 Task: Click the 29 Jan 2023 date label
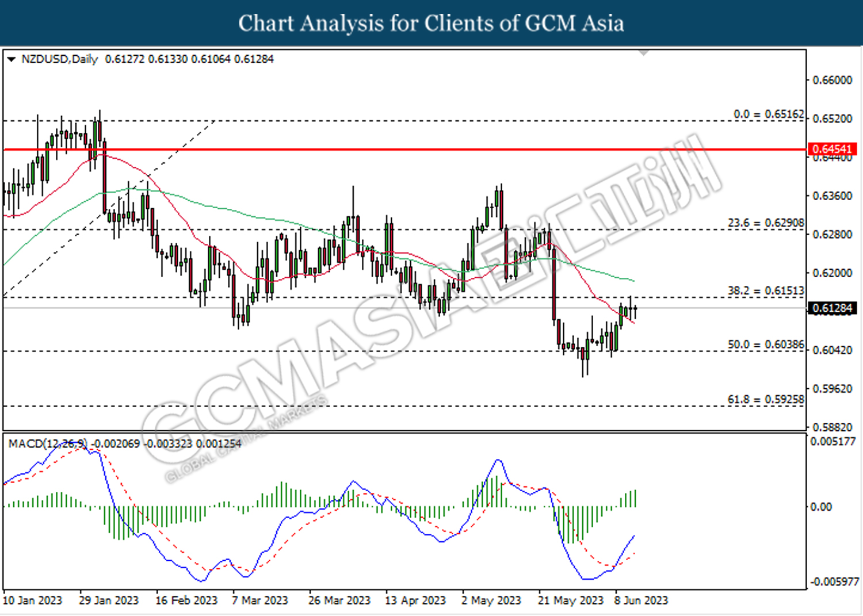(x=109, y=600)
